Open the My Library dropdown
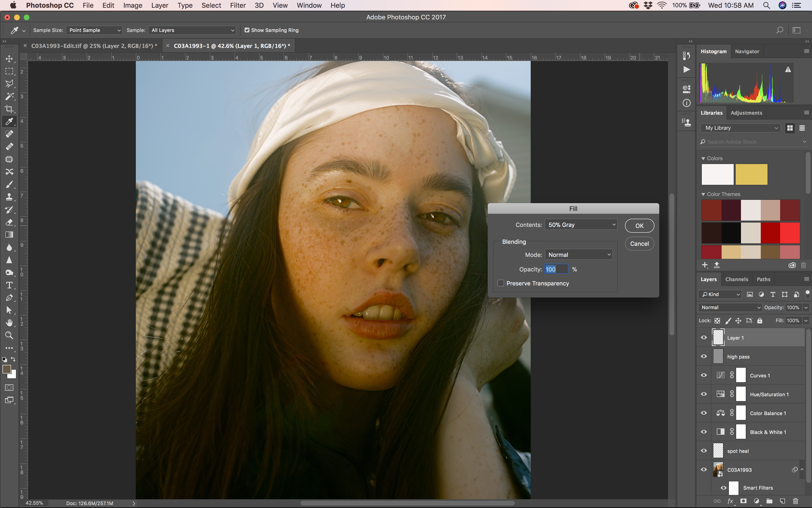 741,128
